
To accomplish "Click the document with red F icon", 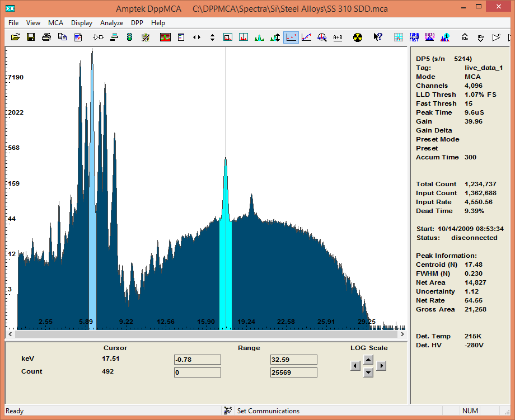I will tap(78, 37).
